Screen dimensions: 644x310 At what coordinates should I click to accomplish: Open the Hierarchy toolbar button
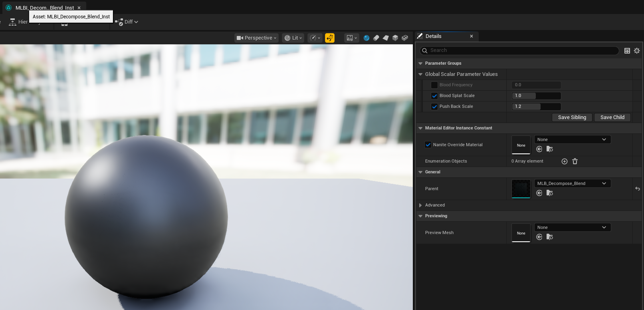click(18, 22)
